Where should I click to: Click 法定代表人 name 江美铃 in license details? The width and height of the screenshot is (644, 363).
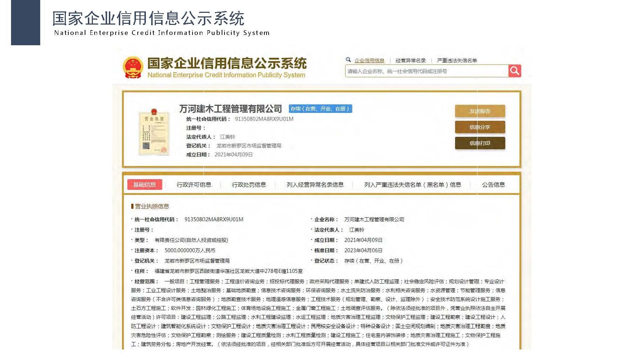point(357,230)
